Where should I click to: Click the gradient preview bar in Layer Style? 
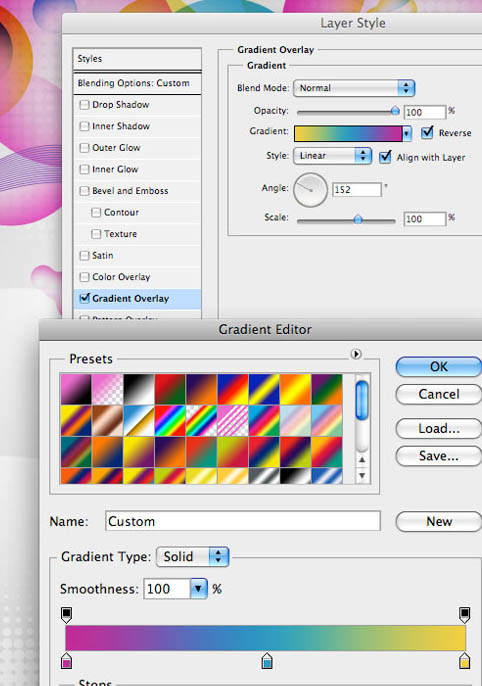coord(348,133)
